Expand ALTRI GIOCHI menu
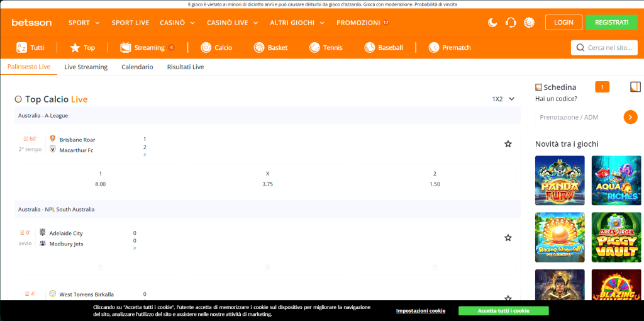 point(297,23)
